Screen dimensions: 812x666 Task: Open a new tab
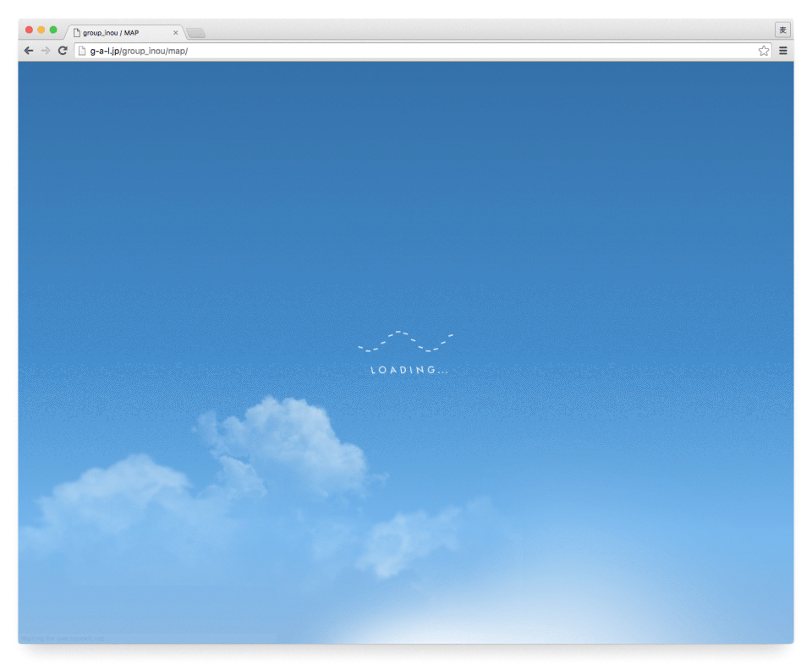195,33
